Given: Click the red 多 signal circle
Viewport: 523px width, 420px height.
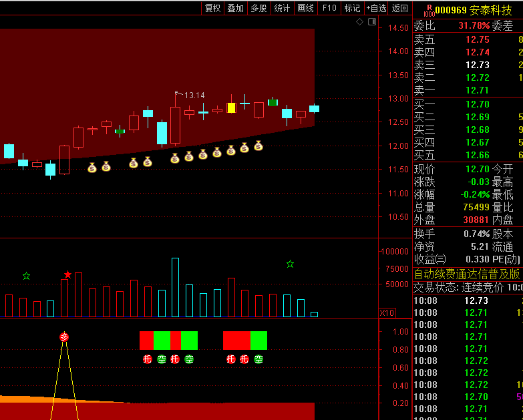Looking at the screenshot, I should tap(64, 337).
